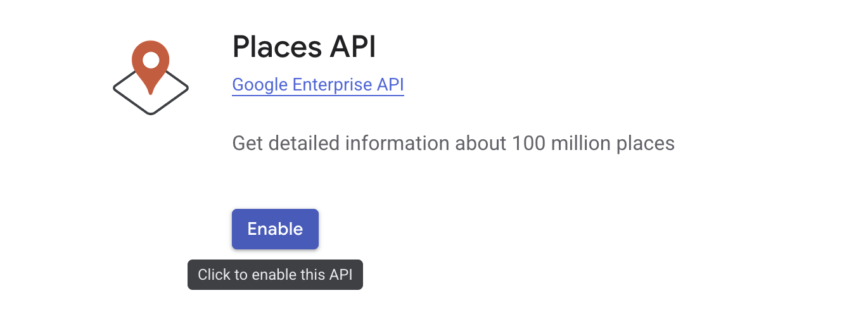
Task: Click the "Places API" title text
Action: tap(304, 47)
